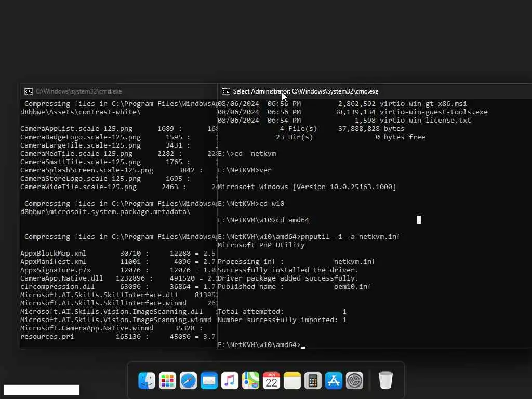Viewport: 532px width, 399px height.
Task: Click the background cmd.exe window title icon
Action: point(29,91)
